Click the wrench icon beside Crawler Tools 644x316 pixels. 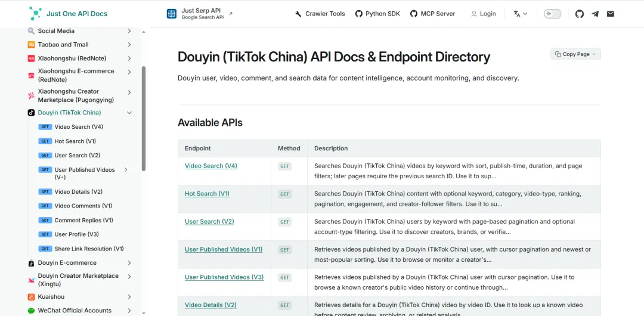299,14
